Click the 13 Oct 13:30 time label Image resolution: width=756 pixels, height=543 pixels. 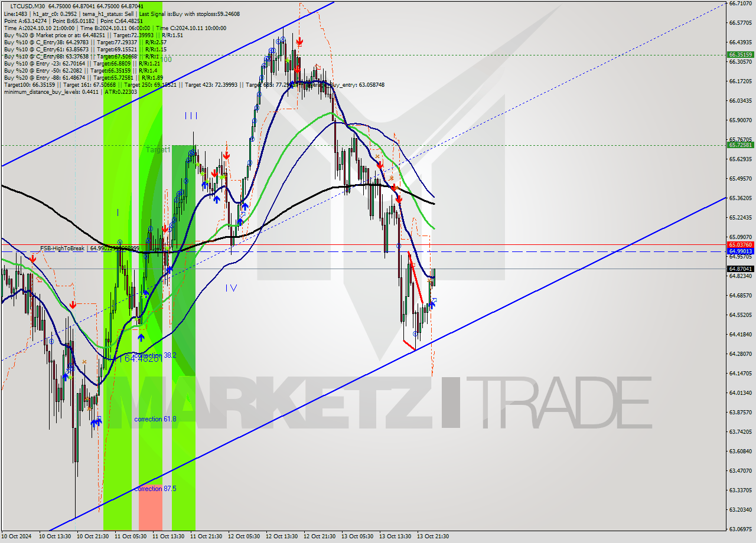pos(396,537)
